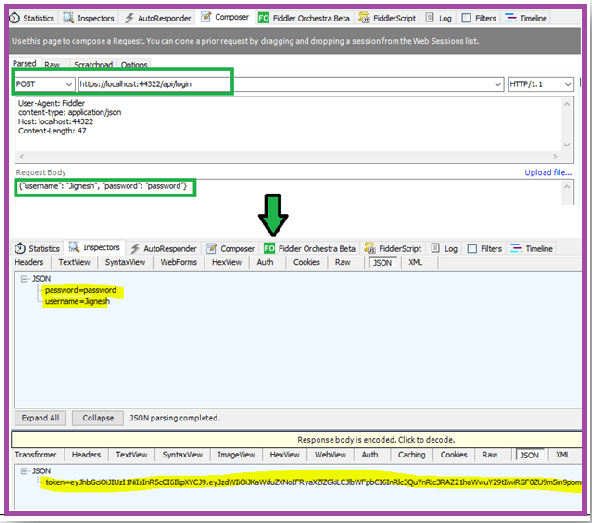Click the Composer icon in lower tab bar
The width and height of the screenshot is (592, 523).
211,248
